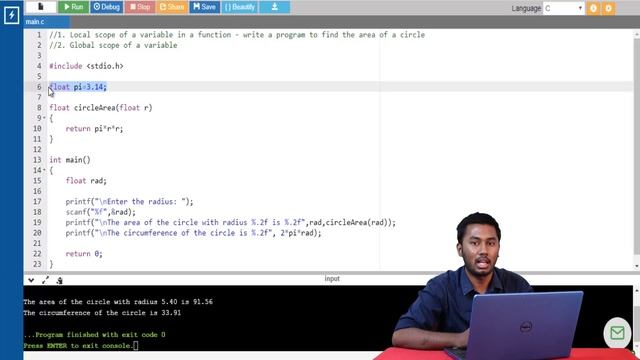Start debugging with the Debug button
640x360 pixels.
(107, 7)
